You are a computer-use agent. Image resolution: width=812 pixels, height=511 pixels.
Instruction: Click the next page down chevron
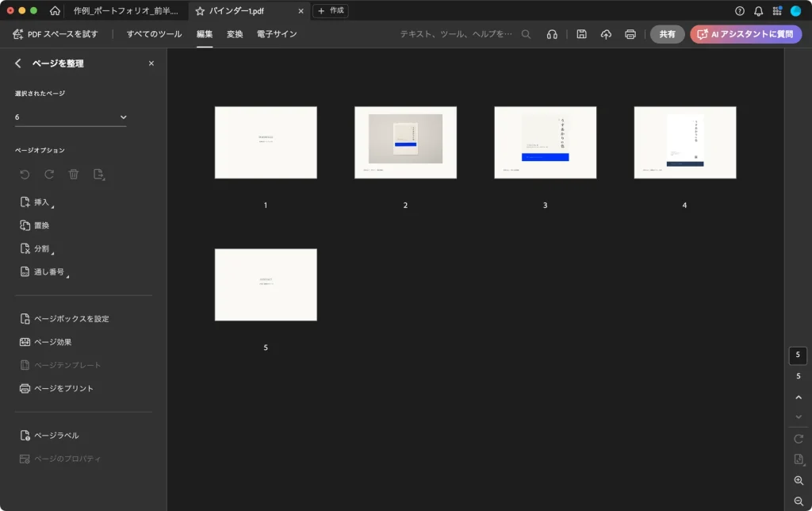click(x=799, y=417)
